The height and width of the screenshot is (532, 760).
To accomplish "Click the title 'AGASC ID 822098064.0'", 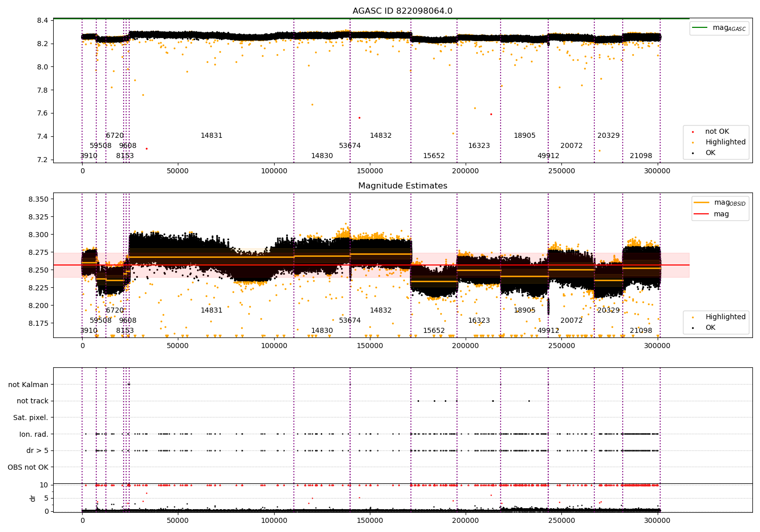I will point(402,11).
